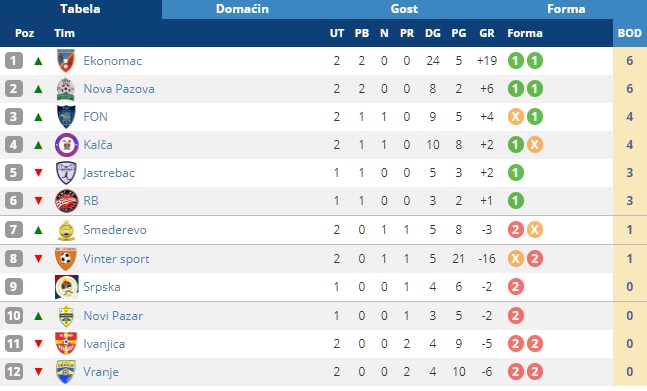Screen dimensions: 647x391
Task: Click the FON team shield icon
Action: coord(66,117)
